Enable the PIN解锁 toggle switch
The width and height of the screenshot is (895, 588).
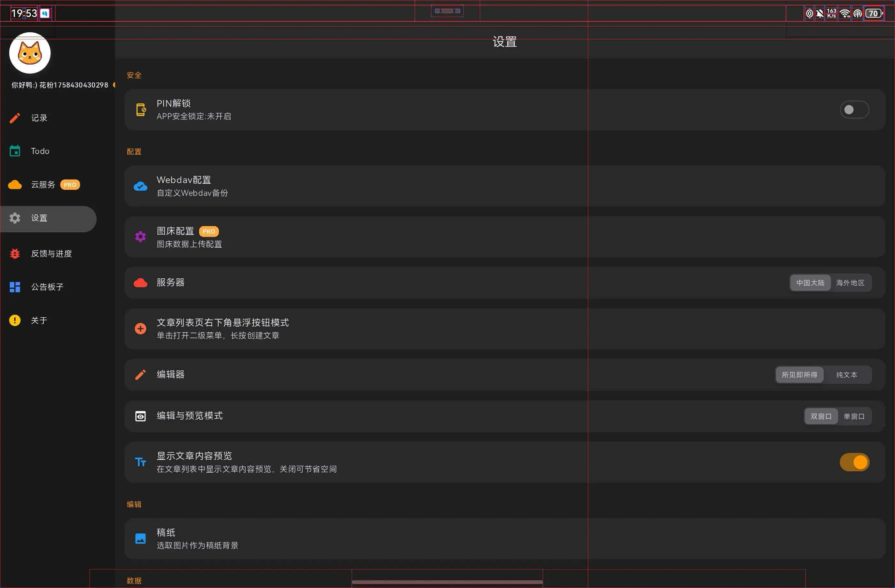pyautogui.click(x=854, y=110)
